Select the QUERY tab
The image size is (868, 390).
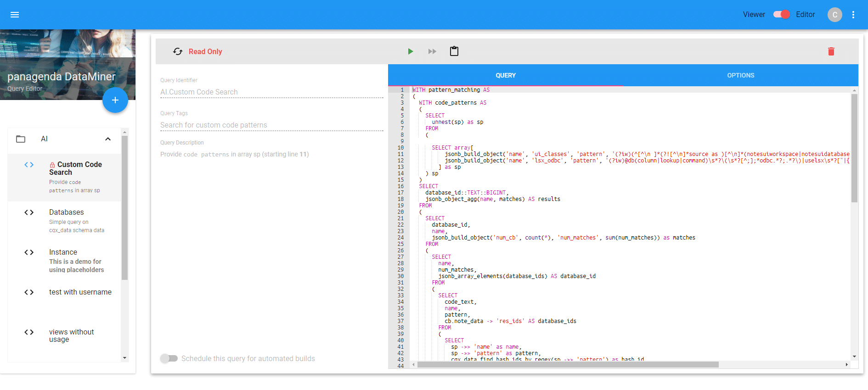pos(505,75)
